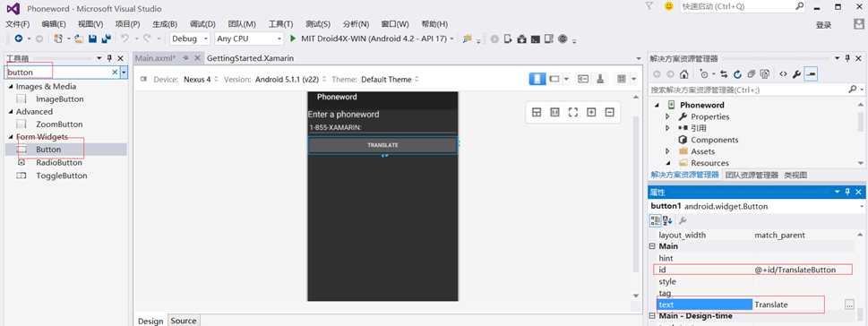
Task: Clear the toolbox search box
Action: click(115, 72)
